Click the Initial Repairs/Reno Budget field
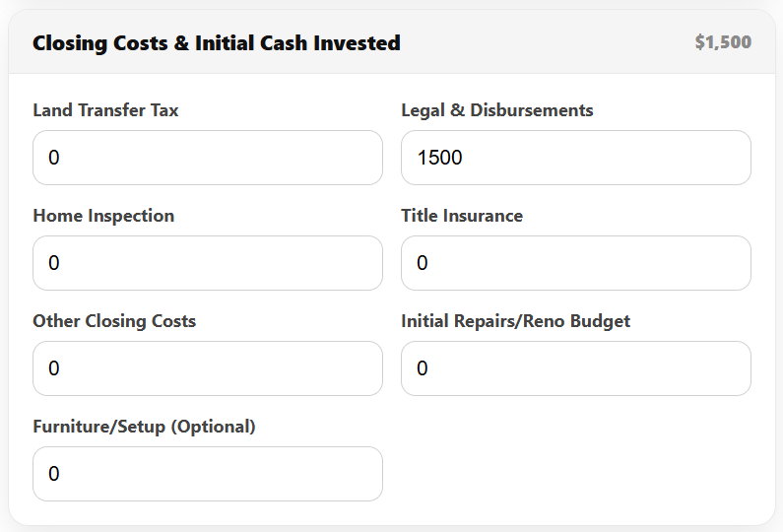The width and height of the screenshot is (783, 532). [575, 368]
